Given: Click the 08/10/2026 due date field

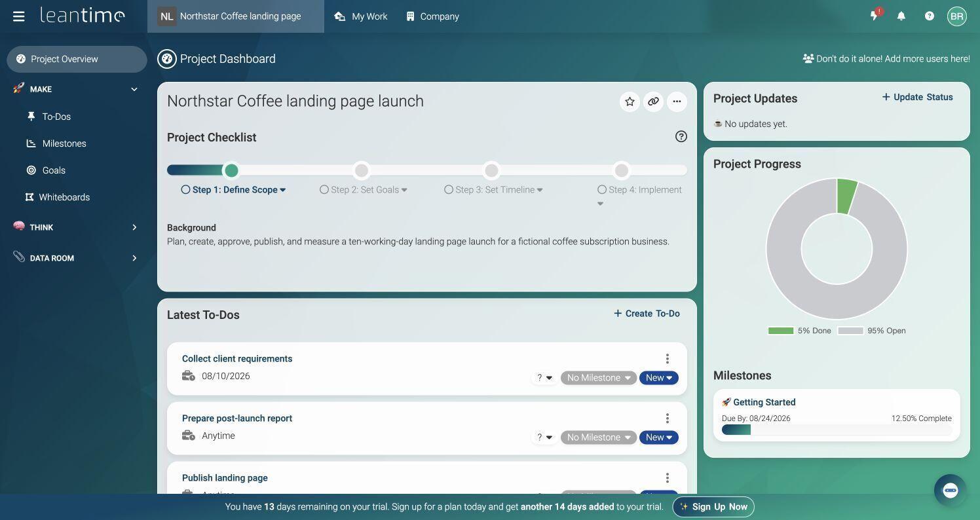Looking at the screenshot, I should tap(225, 376).
